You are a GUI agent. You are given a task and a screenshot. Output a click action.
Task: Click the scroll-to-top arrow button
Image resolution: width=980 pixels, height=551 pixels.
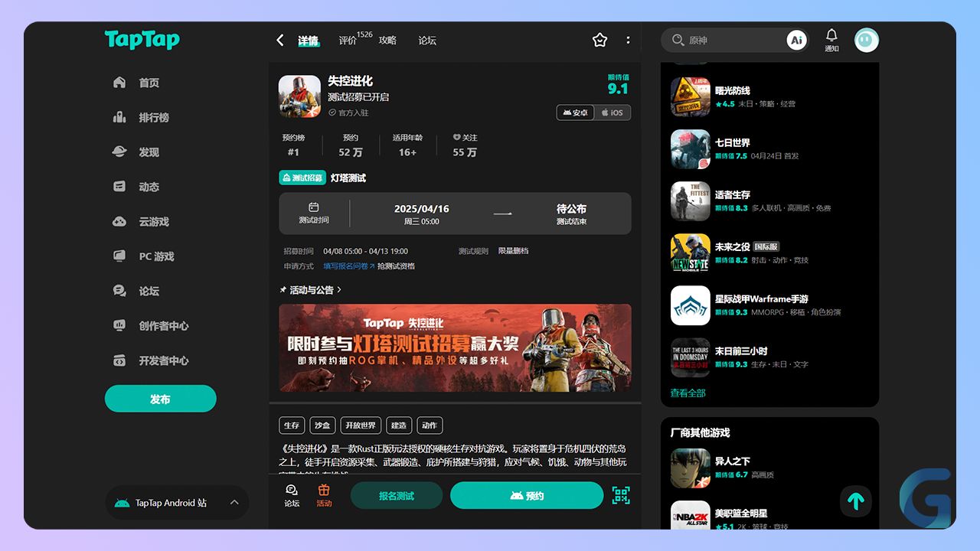tap(856, 501)
